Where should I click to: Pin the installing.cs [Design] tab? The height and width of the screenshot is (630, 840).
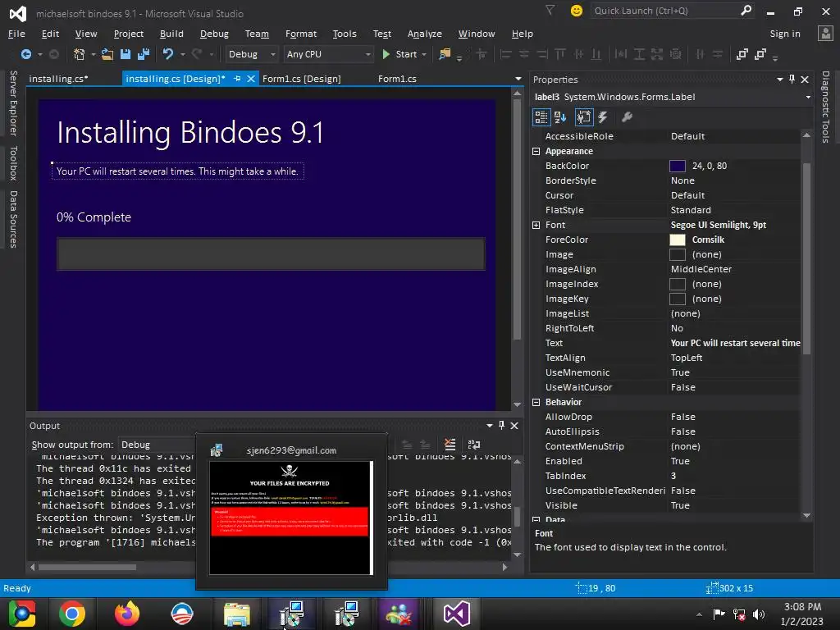(x=237, y=78)
